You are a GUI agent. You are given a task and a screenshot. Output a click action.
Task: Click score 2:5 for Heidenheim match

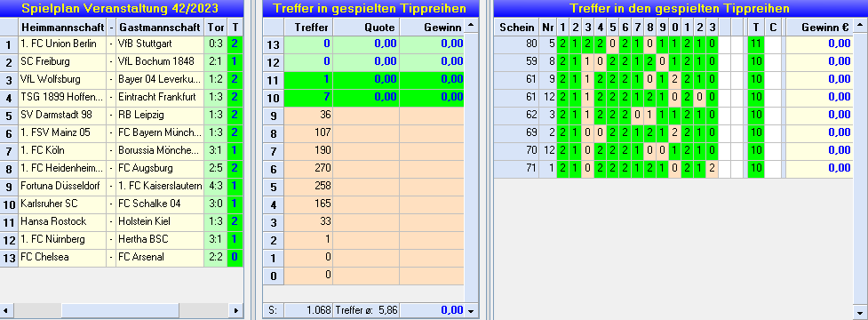[x=216, y=168]
